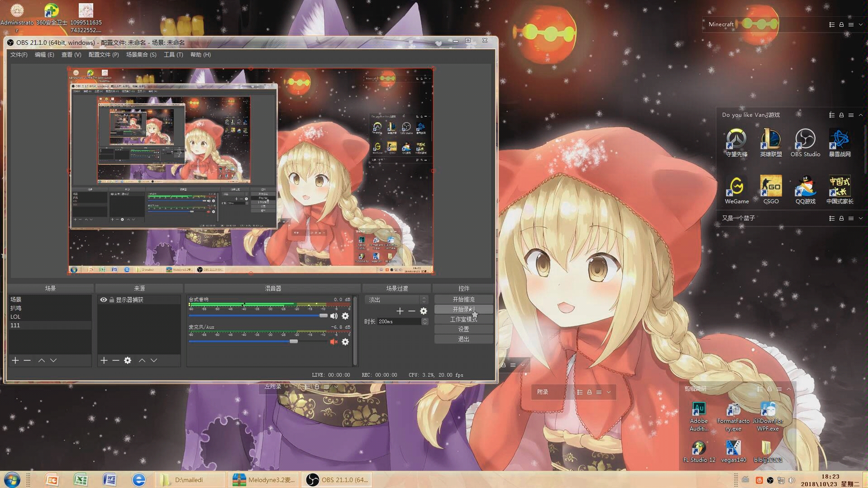
Task: Mute the 台式音响 desktop audio speaker
Action: point(334,316)
